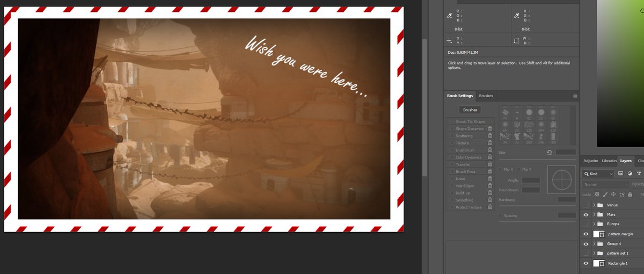Screen dimensions: 644x274
Task: Click the Texture lock icon
Action: coord(490,143)
